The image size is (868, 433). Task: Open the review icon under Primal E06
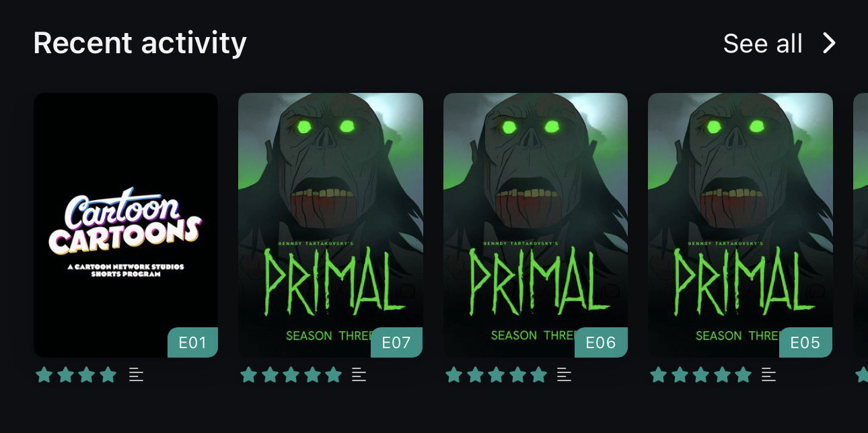564,375
